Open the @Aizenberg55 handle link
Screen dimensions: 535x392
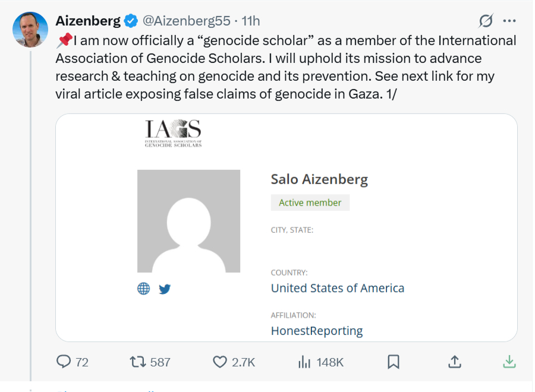tap(186, 21)
